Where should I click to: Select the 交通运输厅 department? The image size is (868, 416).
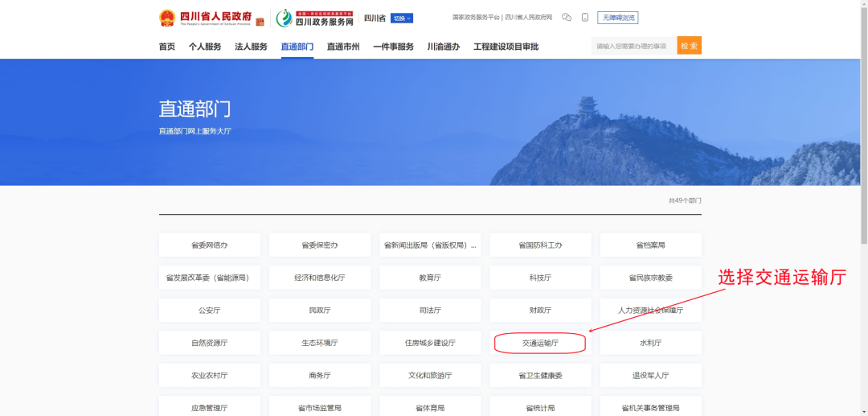click(x=540, y=343)
